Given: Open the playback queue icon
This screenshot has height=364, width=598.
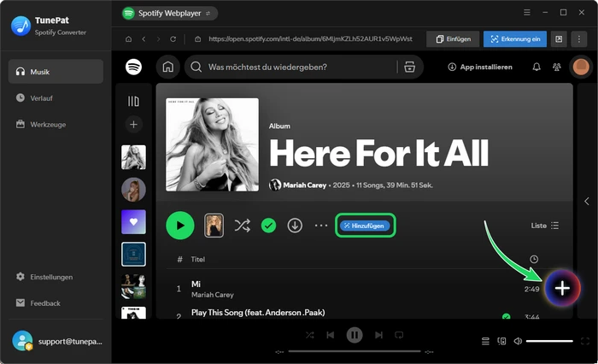Looking at the screenshot, I should [485, 341].
